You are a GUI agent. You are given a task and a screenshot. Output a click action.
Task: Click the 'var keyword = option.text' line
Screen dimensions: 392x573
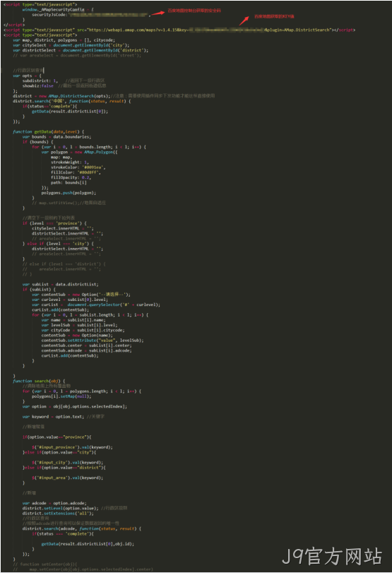pyautogui.click(x=53, y=417)
